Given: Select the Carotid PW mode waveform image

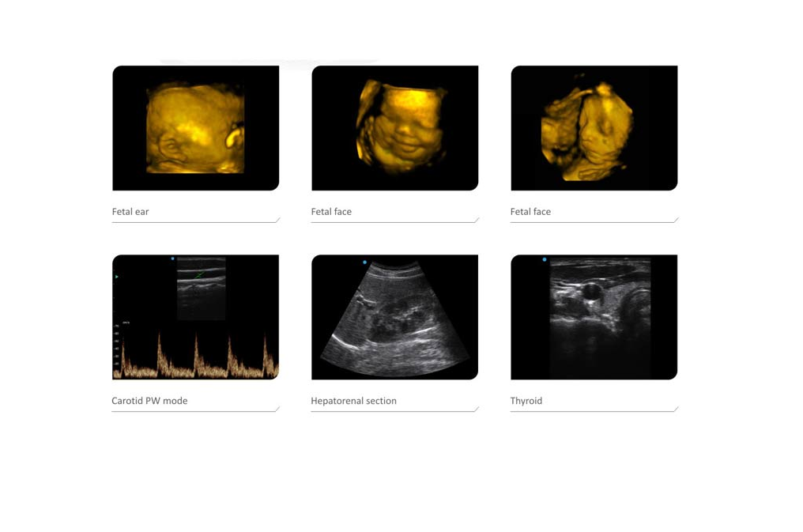Looking at the screenshot, I should coord(195,317).
